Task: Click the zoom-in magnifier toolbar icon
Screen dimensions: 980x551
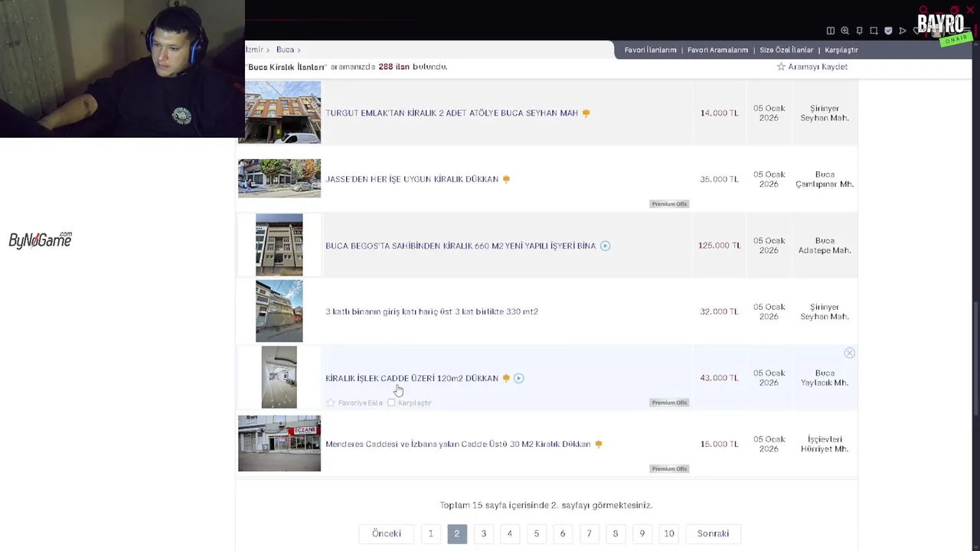Action: (845, 31)
